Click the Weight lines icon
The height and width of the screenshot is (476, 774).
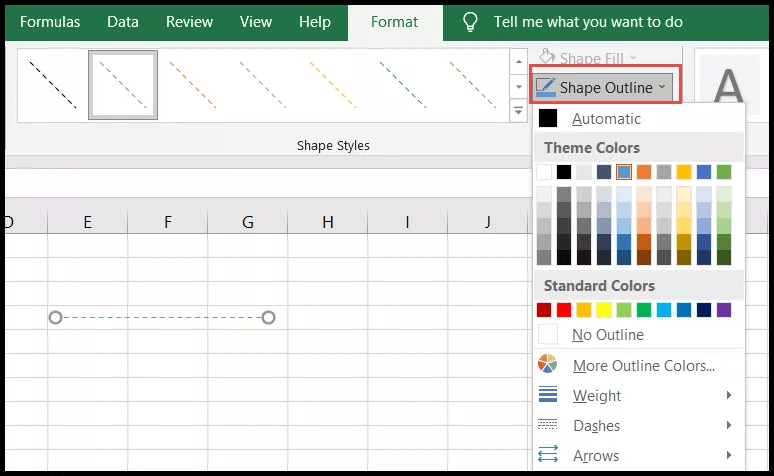coord(547,395)
